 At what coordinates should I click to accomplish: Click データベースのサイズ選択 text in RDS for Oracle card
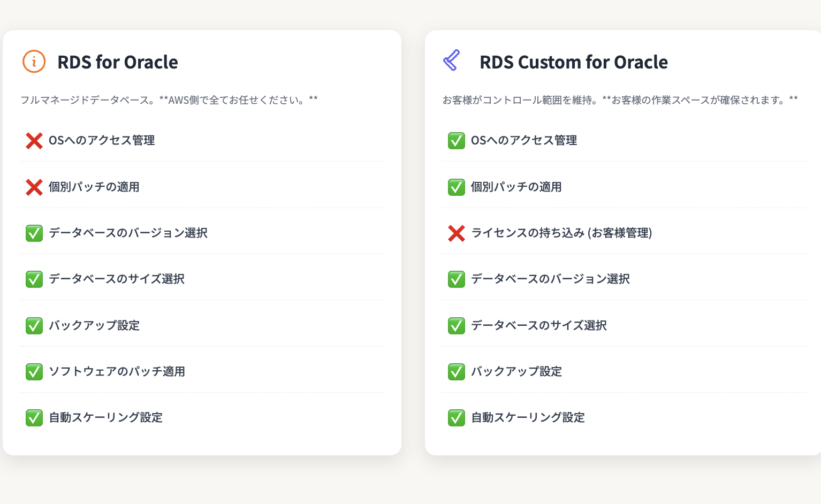(x=117, y=279)
